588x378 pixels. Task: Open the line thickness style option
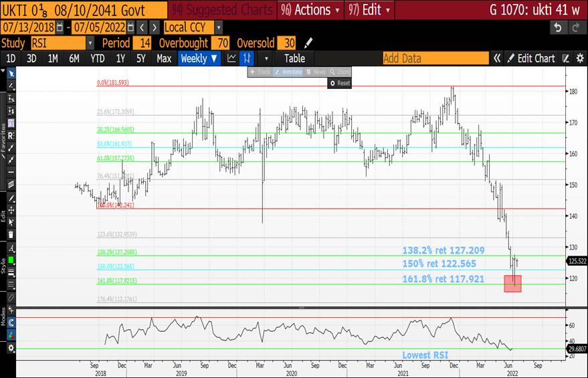click(x=11, y=272)
